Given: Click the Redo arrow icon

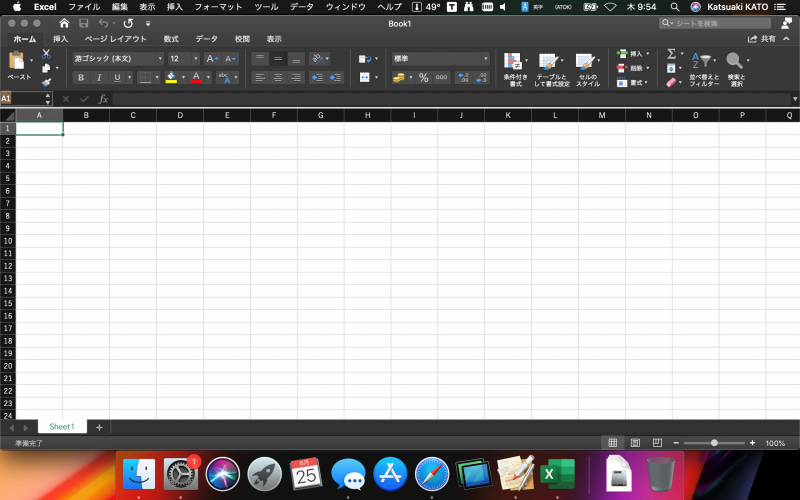Looking at the screenshot, I should click(x=128, y=23).
